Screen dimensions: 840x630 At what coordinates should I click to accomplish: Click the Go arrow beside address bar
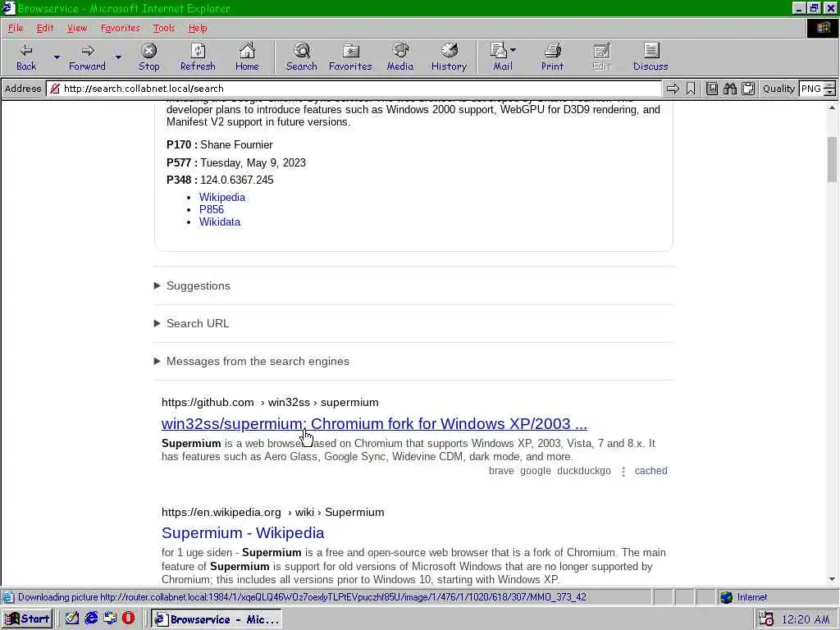click(x=673, y=89)
